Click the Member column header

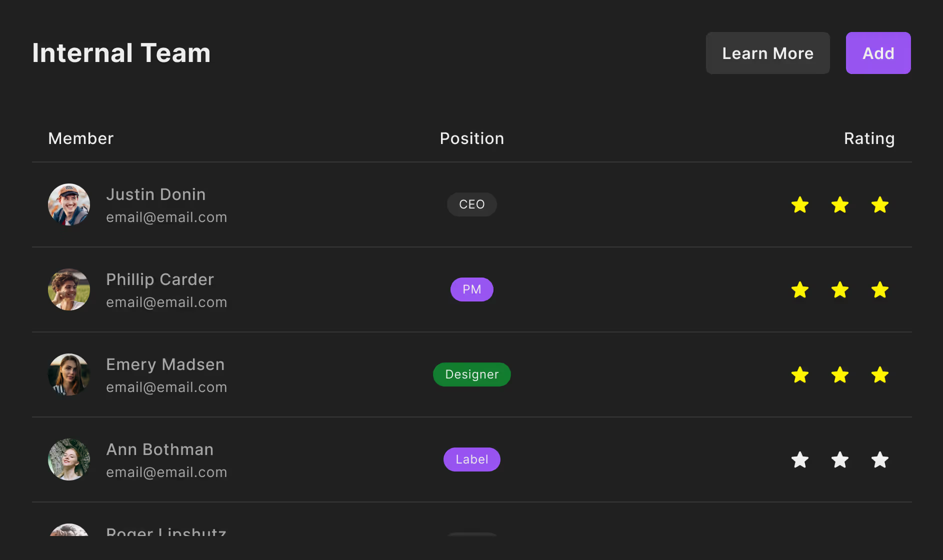(x=81, y=138)
